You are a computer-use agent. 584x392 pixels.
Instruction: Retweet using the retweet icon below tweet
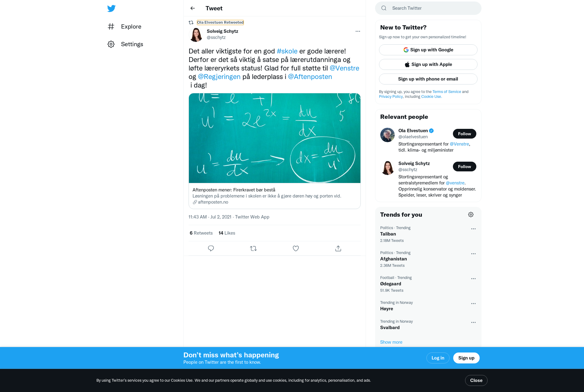(x=253, y=249)
